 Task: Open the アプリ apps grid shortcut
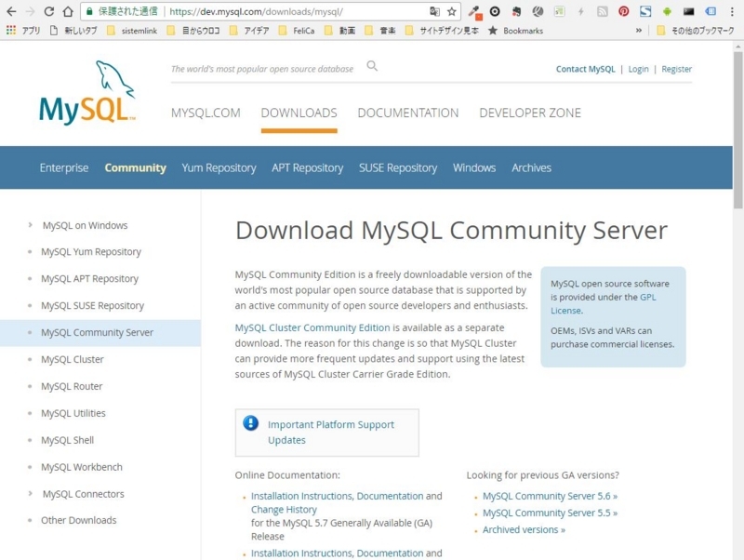point(22,31)
